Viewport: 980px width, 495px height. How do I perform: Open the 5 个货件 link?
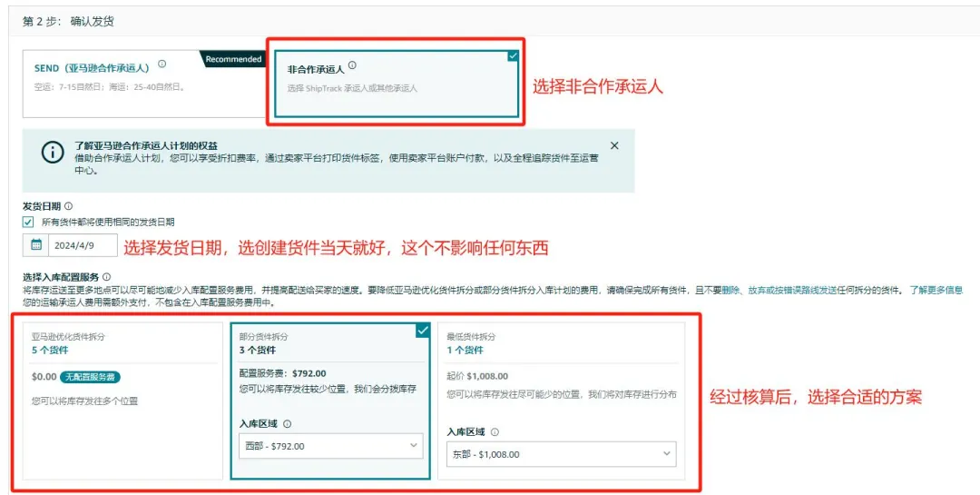[x=50, y=350]
